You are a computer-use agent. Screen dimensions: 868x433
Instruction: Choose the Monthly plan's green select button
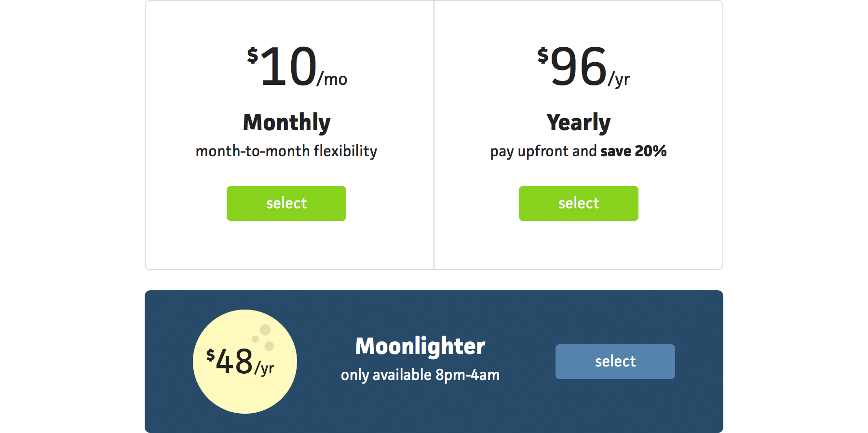coord(286,203)
